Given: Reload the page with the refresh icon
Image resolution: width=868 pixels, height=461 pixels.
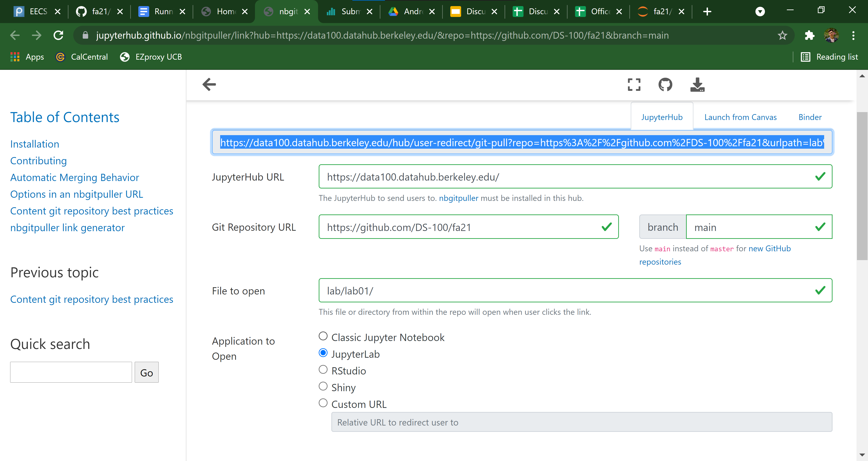Looking at the screenshot, I should coord(59,35).
